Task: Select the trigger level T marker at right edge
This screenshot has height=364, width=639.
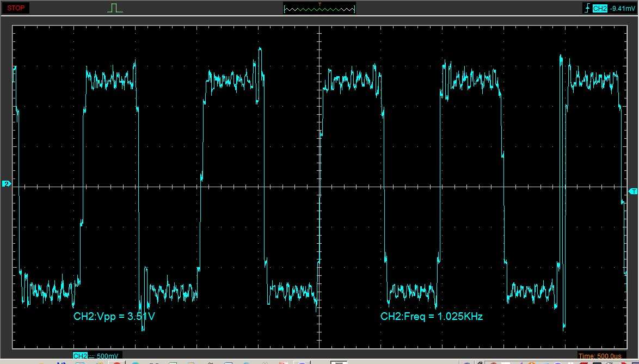Action: pos(633,191)
